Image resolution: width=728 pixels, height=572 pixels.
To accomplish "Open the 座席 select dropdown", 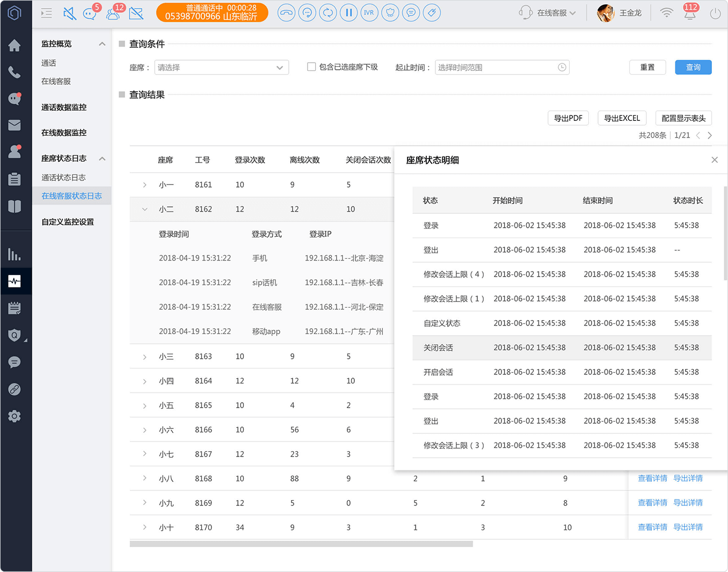I will (222, 67).
